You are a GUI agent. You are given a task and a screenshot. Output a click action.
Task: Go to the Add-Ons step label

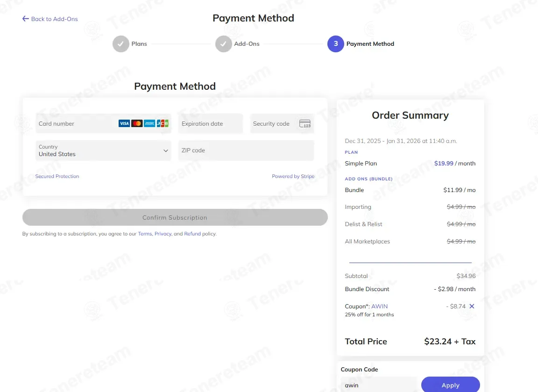(247, 44)
